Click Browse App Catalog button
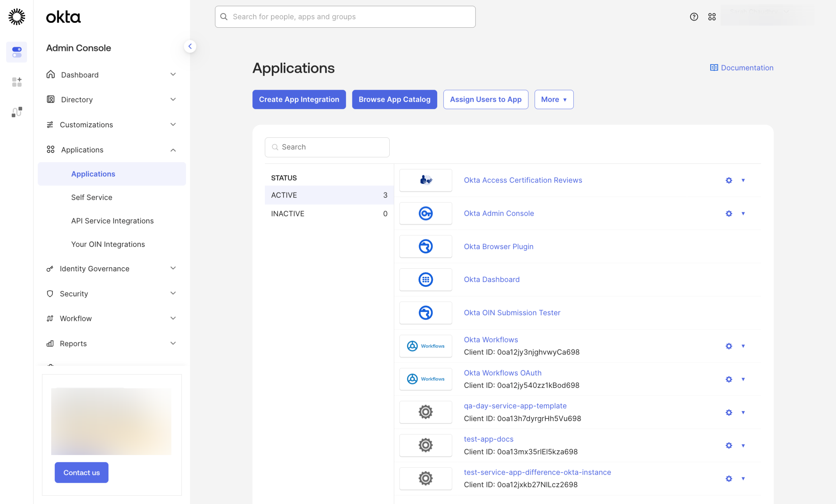 (x=394, y=99)
